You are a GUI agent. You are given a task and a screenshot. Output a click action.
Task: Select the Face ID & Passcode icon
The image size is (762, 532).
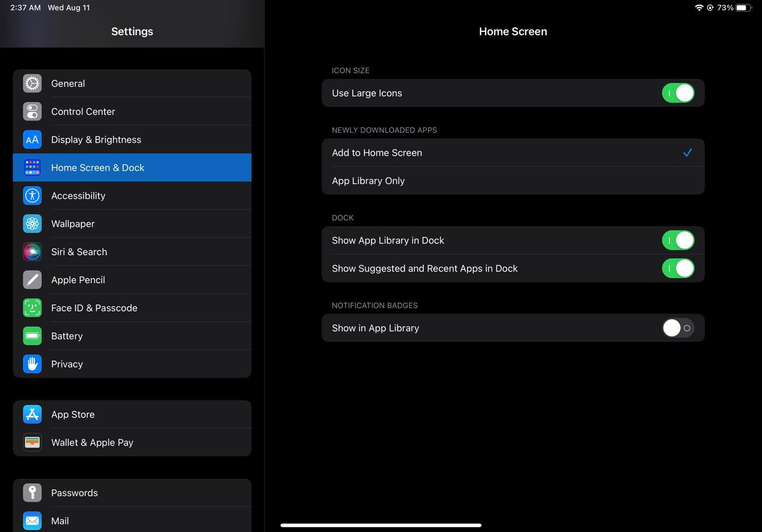pos(32,307)
